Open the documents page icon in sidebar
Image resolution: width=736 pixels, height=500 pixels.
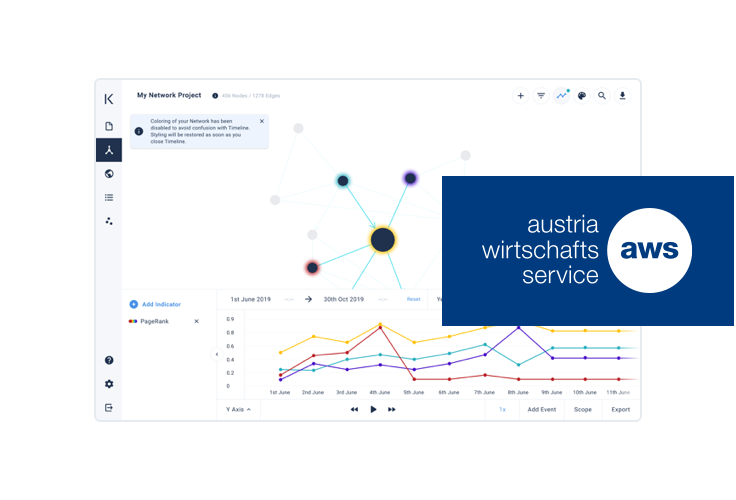(x=109, y=126)
